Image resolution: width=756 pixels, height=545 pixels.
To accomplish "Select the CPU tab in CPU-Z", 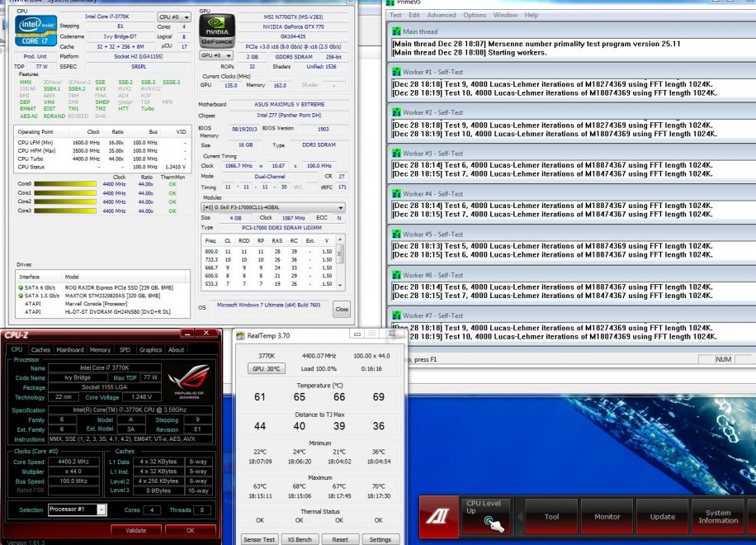I will coord(17,349).
